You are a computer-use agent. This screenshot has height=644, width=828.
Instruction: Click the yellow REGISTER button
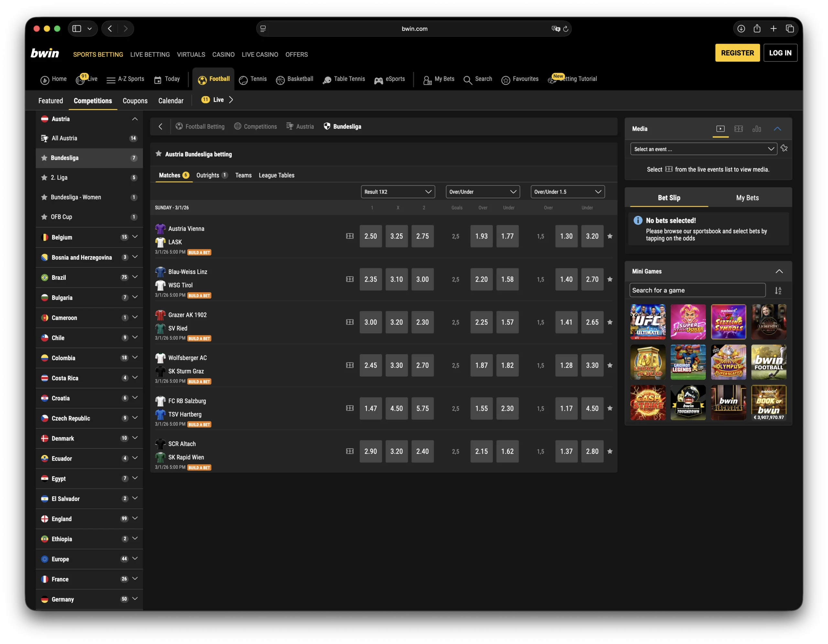pyautogui.click(x=737, y=53)
